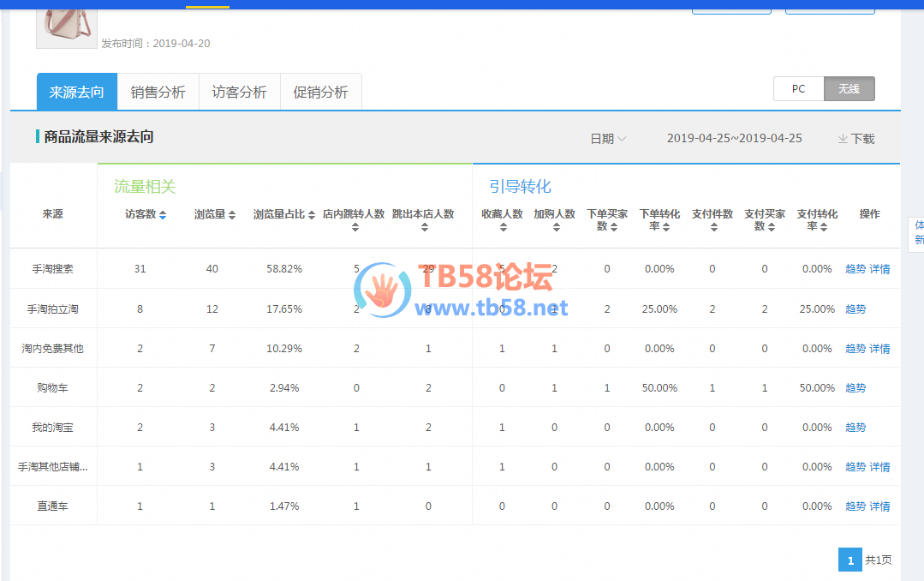Select the 促销分析 tab
The height and width of the screenshot is (581, 924).
pos(320,93)
